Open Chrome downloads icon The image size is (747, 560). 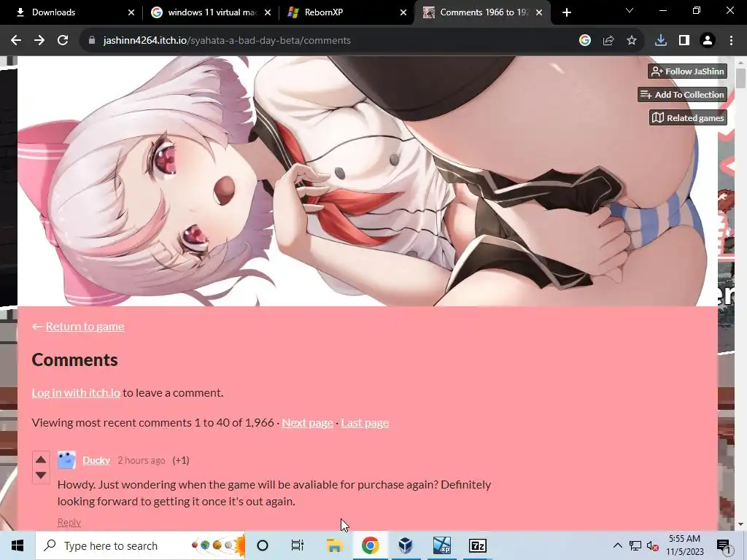coord(661,41)
